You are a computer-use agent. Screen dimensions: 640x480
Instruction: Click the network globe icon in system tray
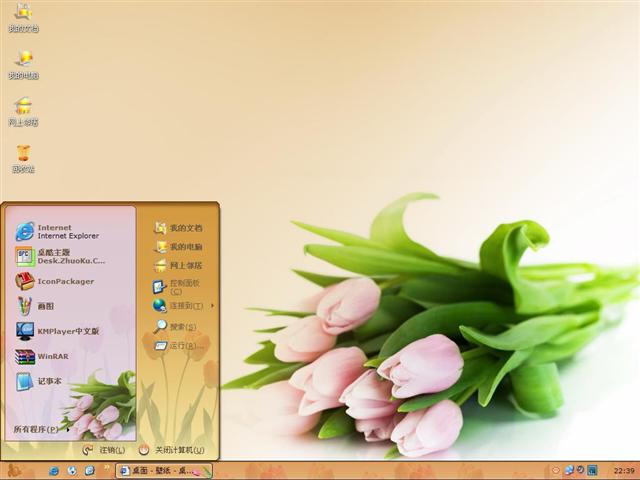coord(569,470)
